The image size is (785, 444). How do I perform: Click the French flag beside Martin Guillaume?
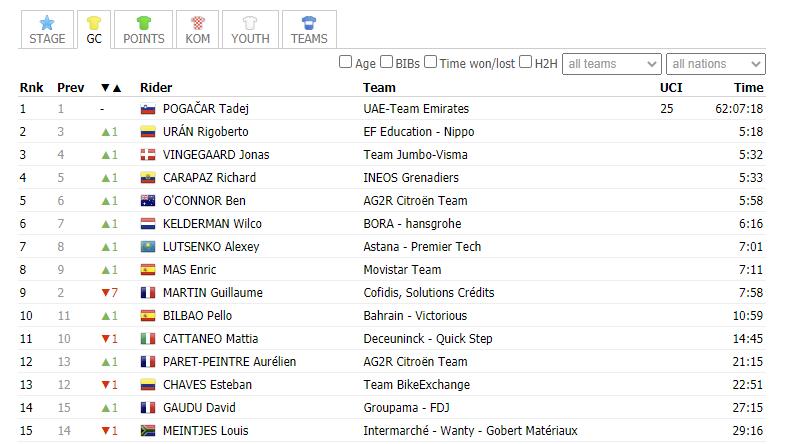coord(148,293)
